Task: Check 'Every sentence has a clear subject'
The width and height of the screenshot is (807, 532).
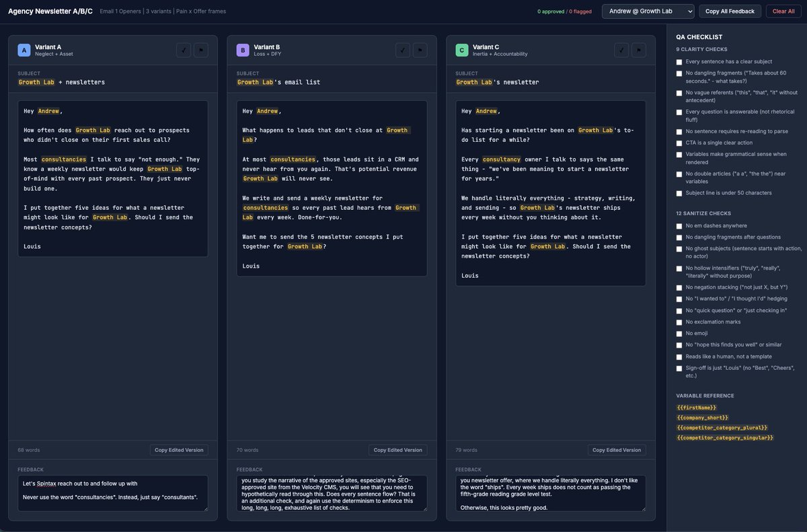Action: tap(679, 62)
